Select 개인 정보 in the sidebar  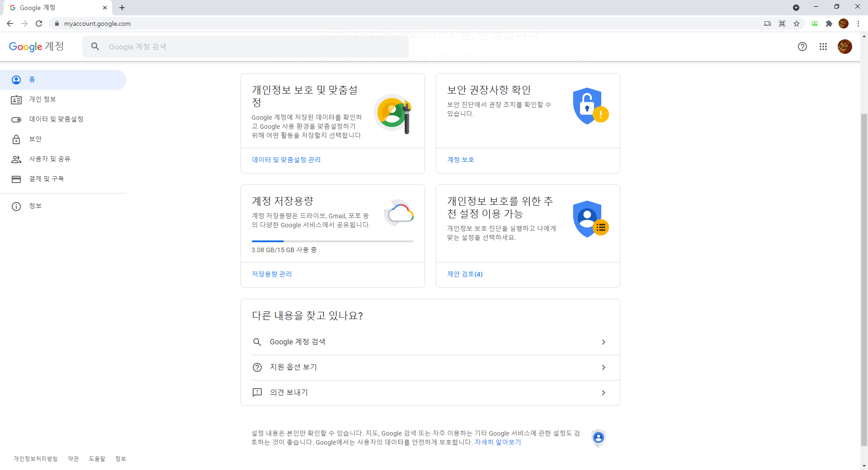click(63, 100)
